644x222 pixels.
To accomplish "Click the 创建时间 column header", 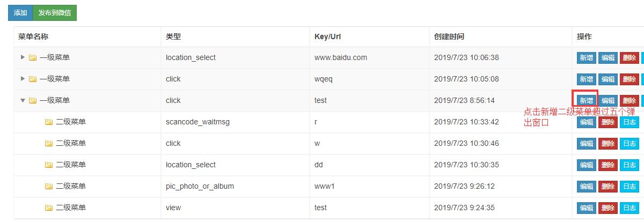I will pos(449,36).
